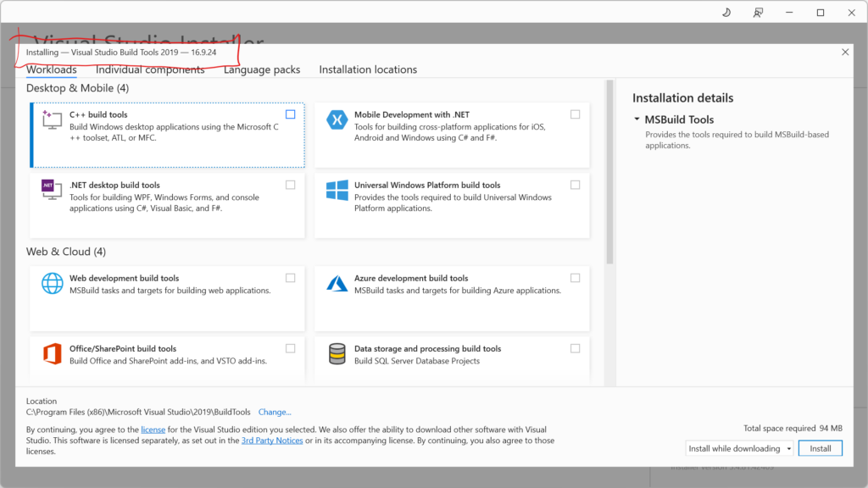The height and width of the screenshot is (488, 868).
Task: Click the Azure development logo icon
Action: 337,283
